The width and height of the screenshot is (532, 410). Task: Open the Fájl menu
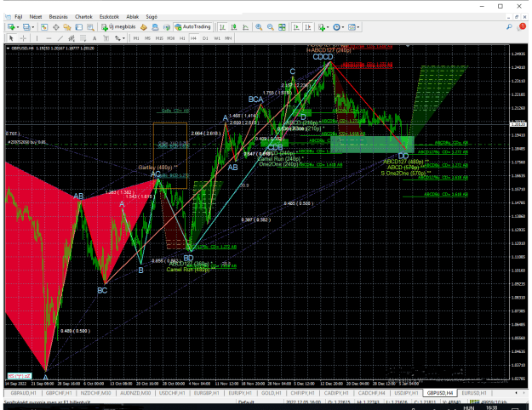(x=19, y=17)
